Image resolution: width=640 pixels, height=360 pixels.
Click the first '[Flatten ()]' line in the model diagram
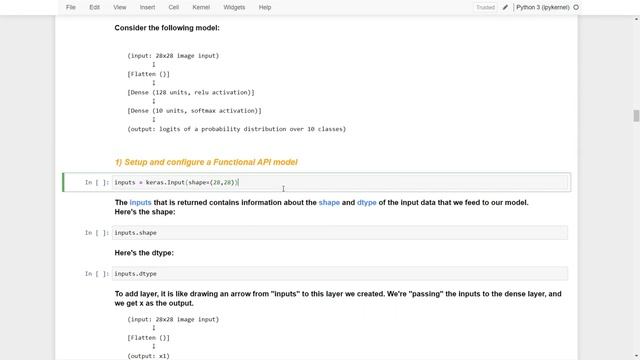coord(149,74)
